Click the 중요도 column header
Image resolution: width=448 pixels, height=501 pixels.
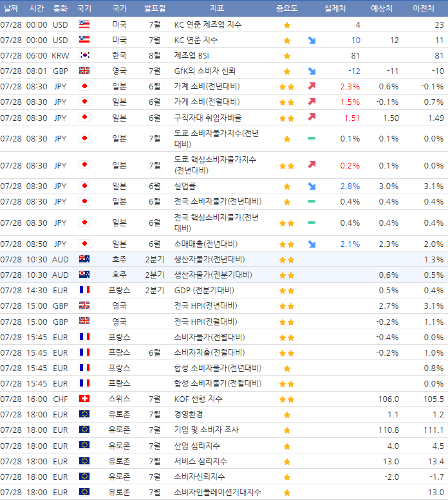coord(287,8)
